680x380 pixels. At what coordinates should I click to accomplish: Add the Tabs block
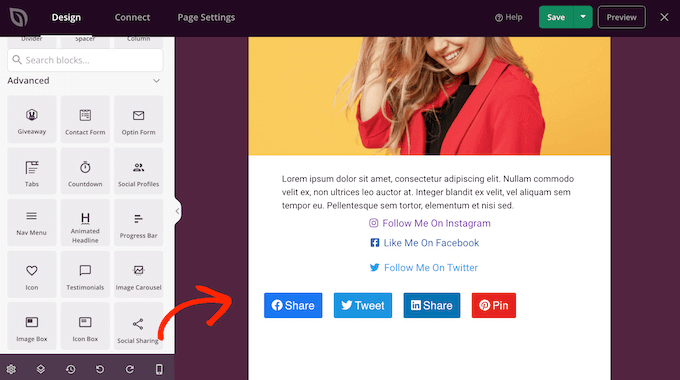coord(32,171)
